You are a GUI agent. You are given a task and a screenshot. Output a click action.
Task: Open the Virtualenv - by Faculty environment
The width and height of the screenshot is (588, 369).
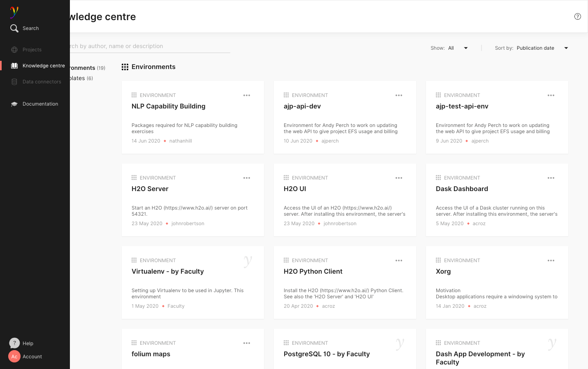[x=168, y=272]
